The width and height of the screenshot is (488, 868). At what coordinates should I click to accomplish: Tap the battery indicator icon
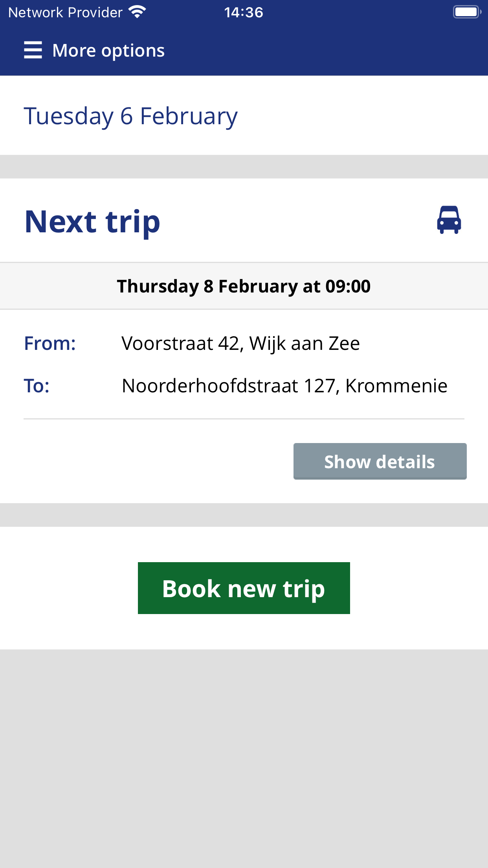[467, 12]
